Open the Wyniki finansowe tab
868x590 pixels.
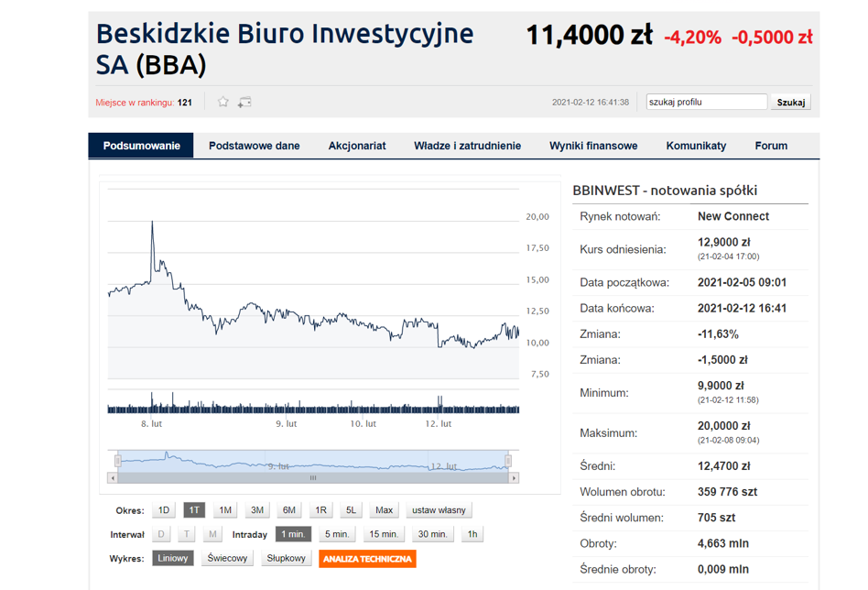593,146
